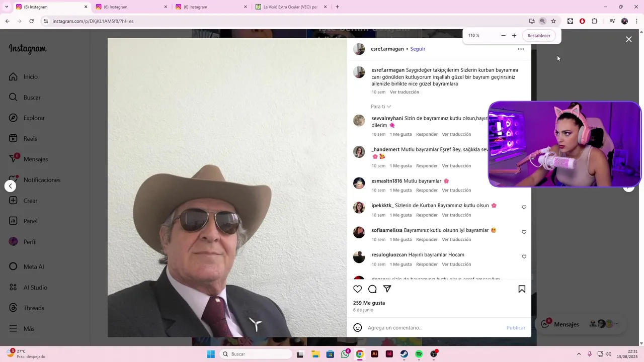Open the comment bubble icon below the post
This screenshot has width=644, height=362.
372,289
